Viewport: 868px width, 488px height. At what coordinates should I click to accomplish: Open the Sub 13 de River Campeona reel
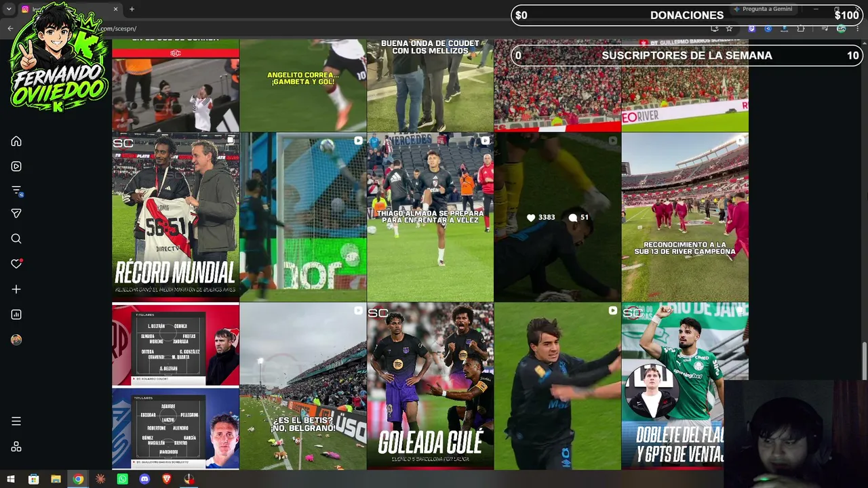coord(685,217)
